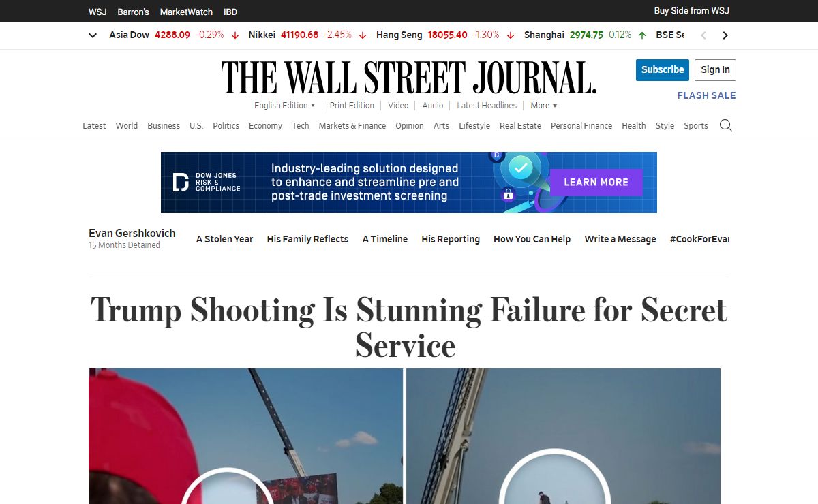This screenshot has height=504, width=818.
Task: Open right photo showing rooftop figure
Action: click(563, 436)
